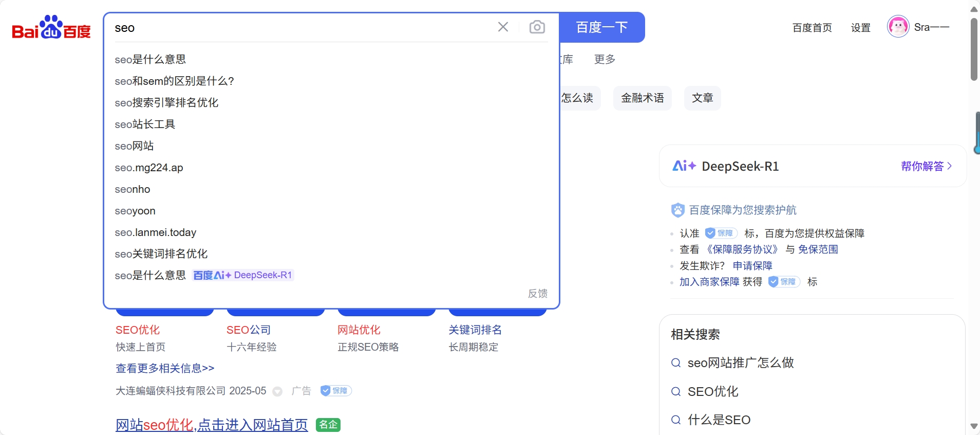Click the Baidu logo

51,27
